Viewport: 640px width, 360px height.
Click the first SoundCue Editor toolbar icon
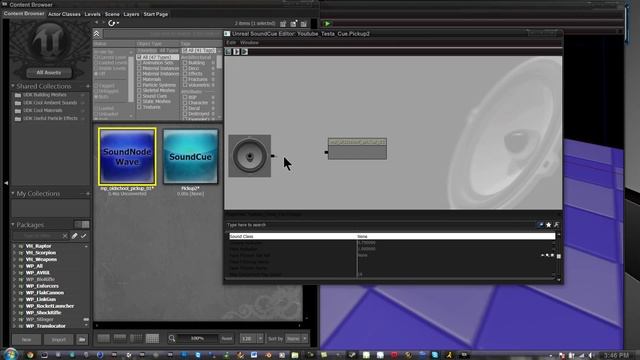[x=229, y=52]
